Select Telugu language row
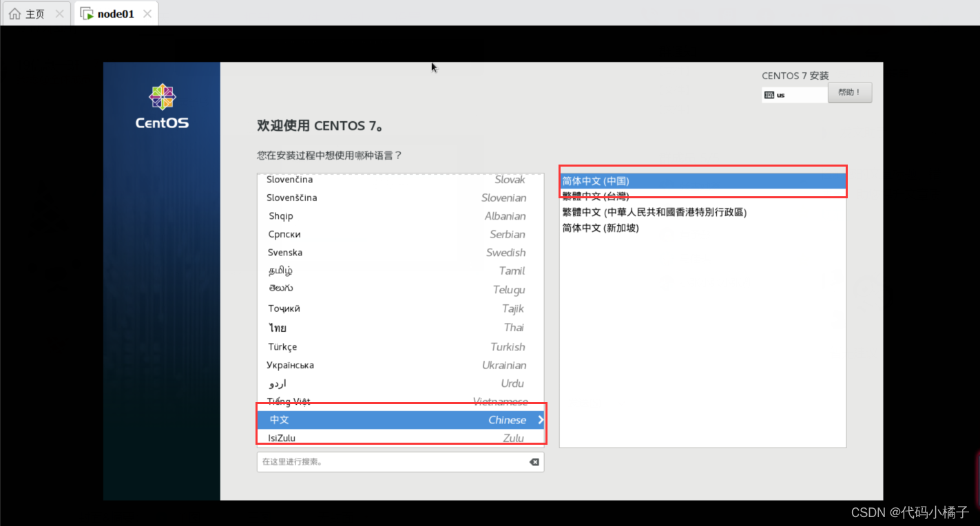Screen dimensions: 980x526 coord(400,289)
